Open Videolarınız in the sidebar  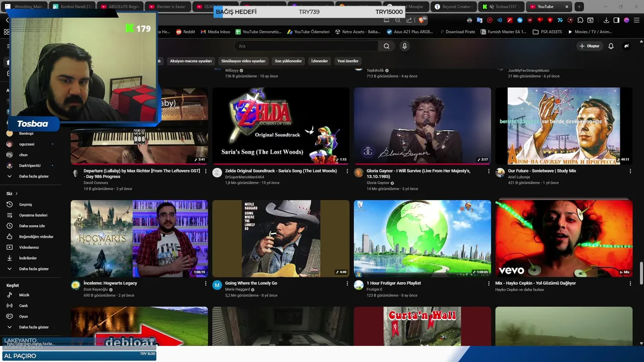click(30, 247)
